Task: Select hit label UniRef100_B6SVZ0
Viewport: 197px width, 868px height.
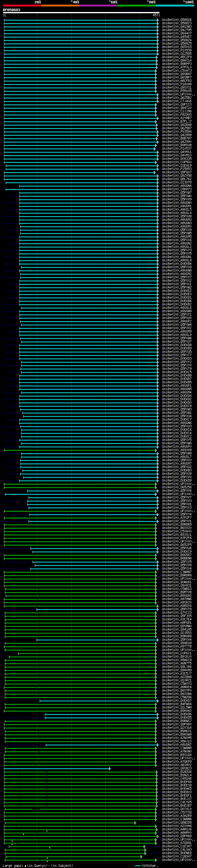Action: coord(177,528)
